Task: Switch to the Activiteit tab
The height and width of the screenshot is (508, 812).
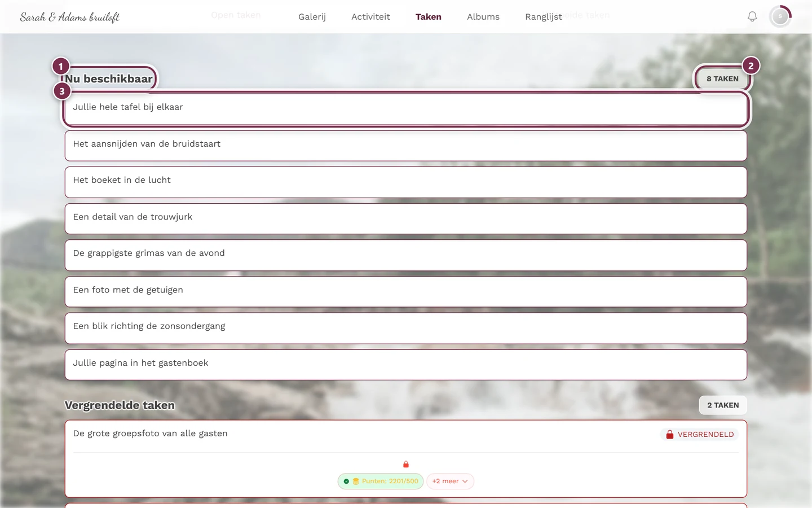Action: [x=370, y=17]
